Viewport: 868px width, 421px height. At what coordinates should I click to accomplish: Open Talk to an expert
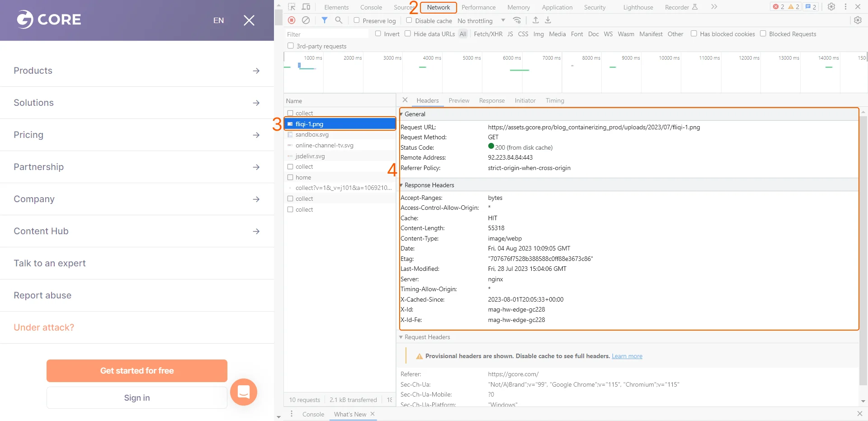point(50,263)
